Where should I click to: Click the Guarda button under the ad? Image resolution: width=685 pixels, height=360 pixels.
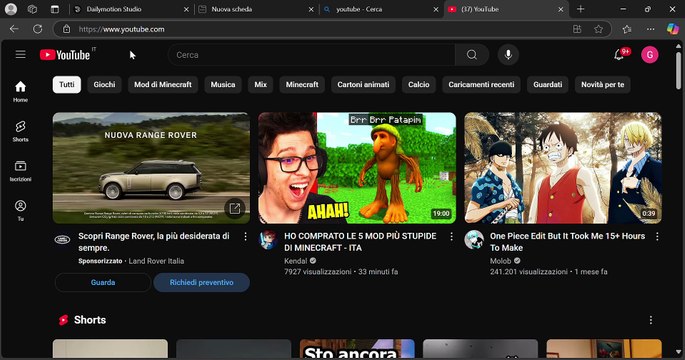[103, 283]
